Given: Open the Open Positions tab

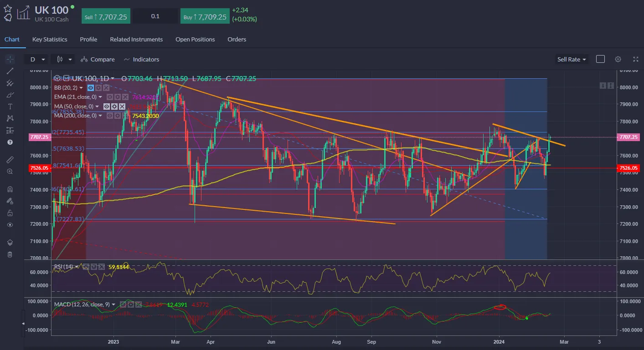Looking at the screenshot, I should pos(195,40).
